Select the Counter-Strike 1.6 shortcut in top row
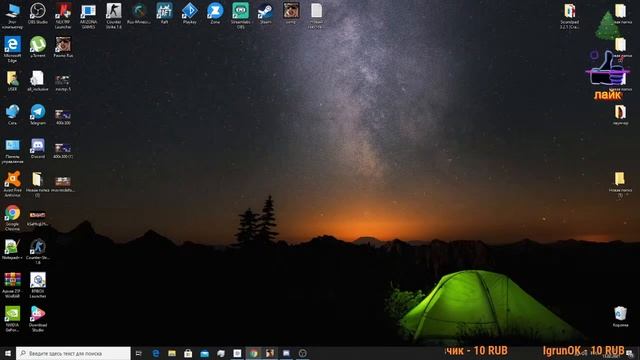 pyautogui.click(x=113, y=16)
